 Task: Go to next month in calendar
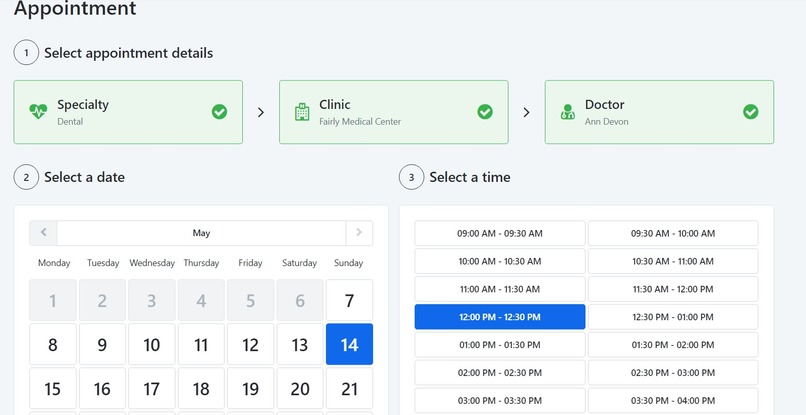[359, 233]
